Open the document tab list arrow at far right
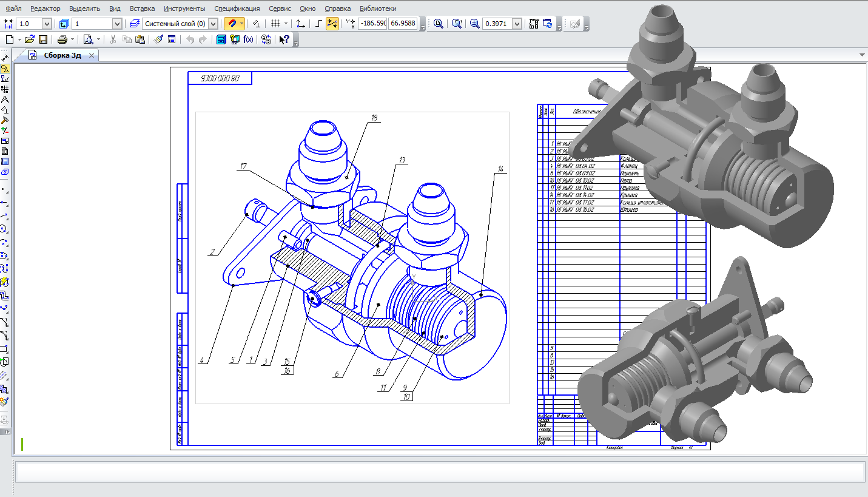 863,55
